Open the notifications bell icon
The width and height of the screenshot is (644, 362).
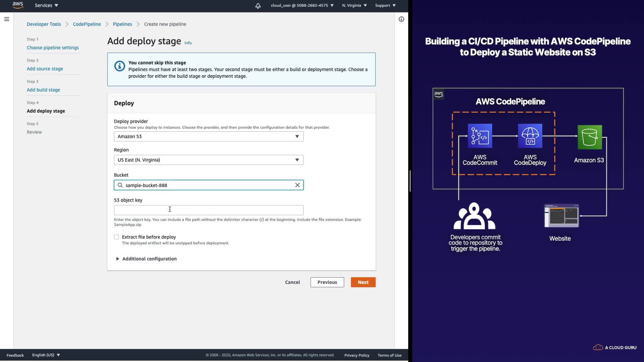(258, 6)
